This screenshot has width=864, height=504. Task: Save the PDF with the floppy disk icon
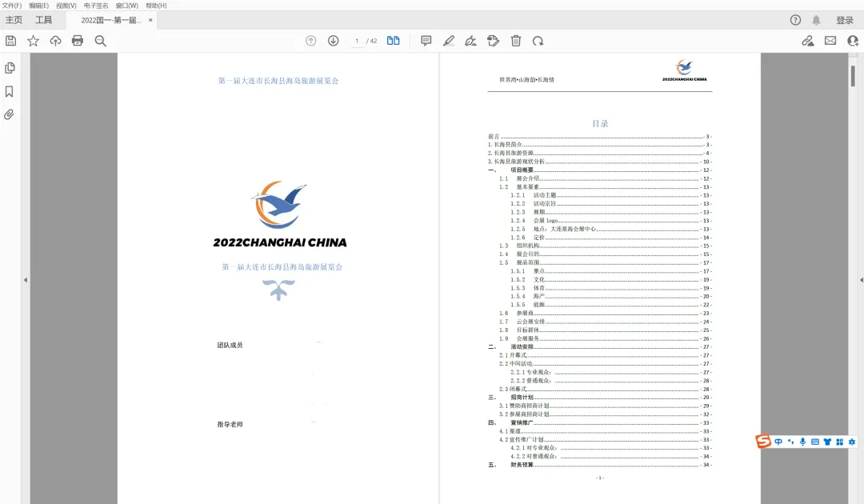[10, 41]
